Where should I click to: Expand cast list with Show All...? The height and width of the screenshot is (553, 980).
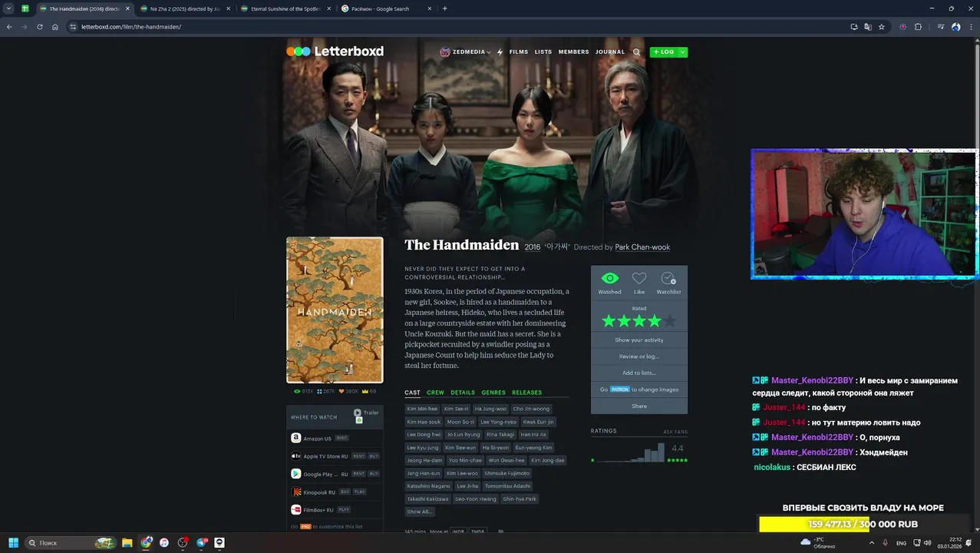tap(419, 512)
